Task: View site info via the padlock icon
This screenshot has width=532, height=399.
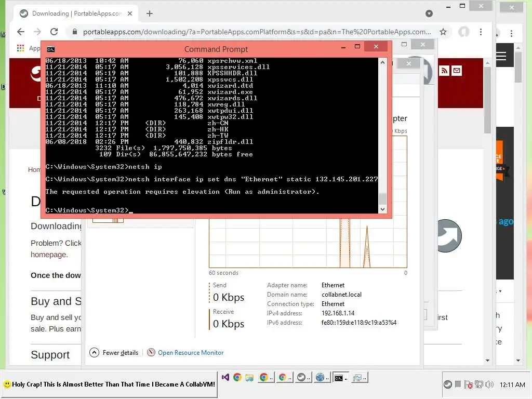Action: (x=75, y=32)
